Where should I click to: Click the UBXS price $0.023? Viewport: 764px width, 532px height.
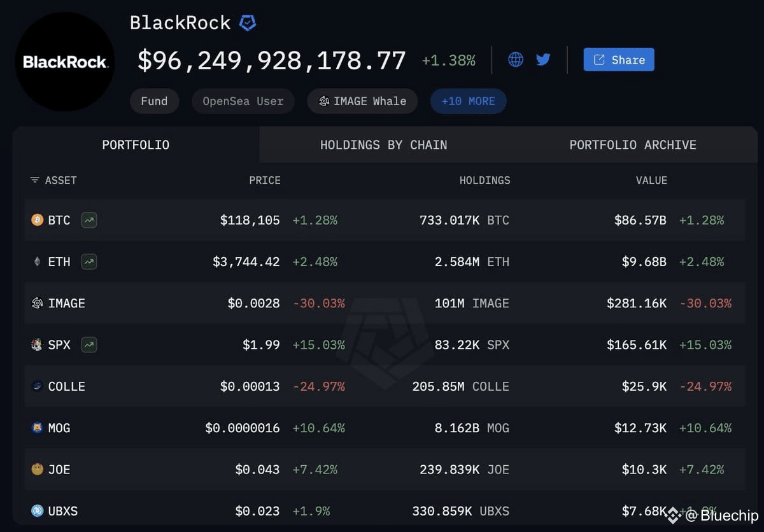tap(257, 511)
